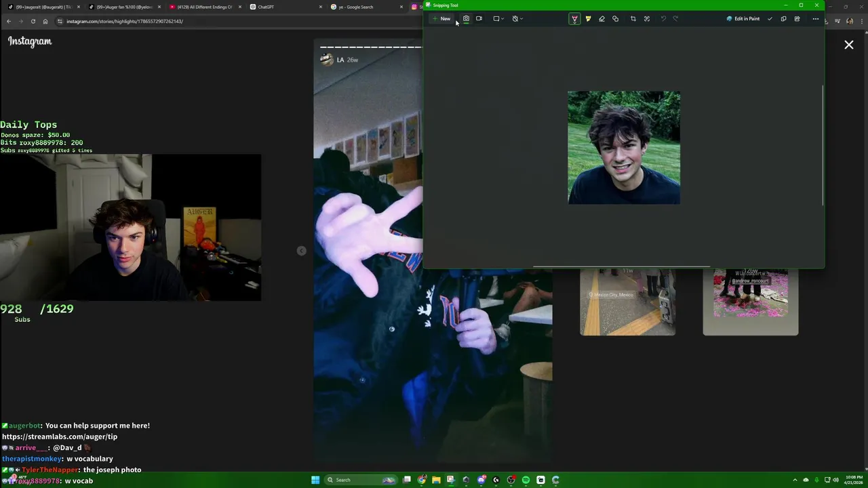868x488 pixels.
Task: Open the Windows Start menu
Action: (315, 480)
